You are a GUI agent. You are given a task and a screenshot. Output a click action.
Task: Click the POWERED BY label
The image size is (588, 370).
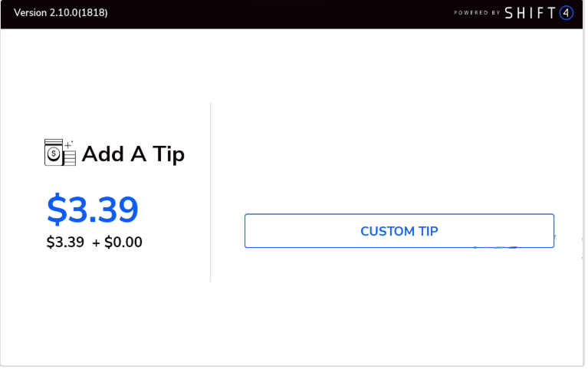(x=476, y=13)
